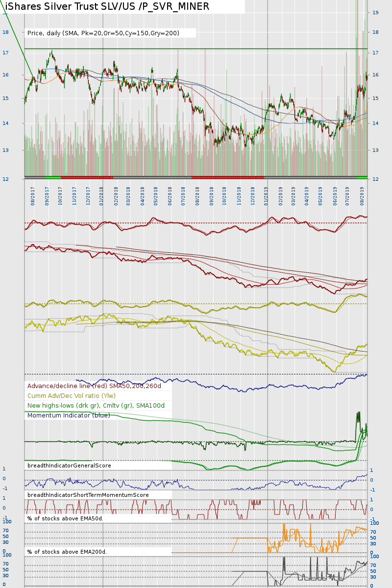The image size is (392, 588).
Task: Select the breadthIndicatorGeneralScore panel label
Action: [x=69, y=465]
